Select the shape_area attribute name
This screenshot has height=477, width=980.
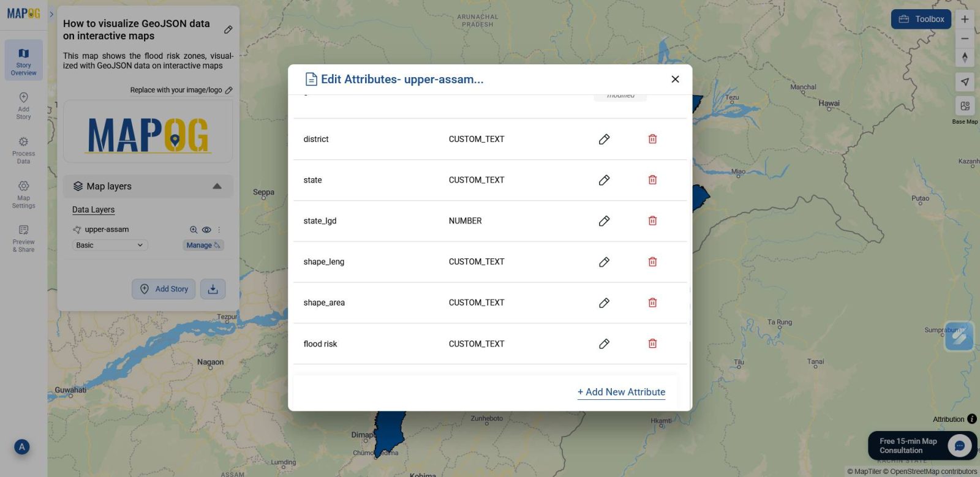pos(324,302)
